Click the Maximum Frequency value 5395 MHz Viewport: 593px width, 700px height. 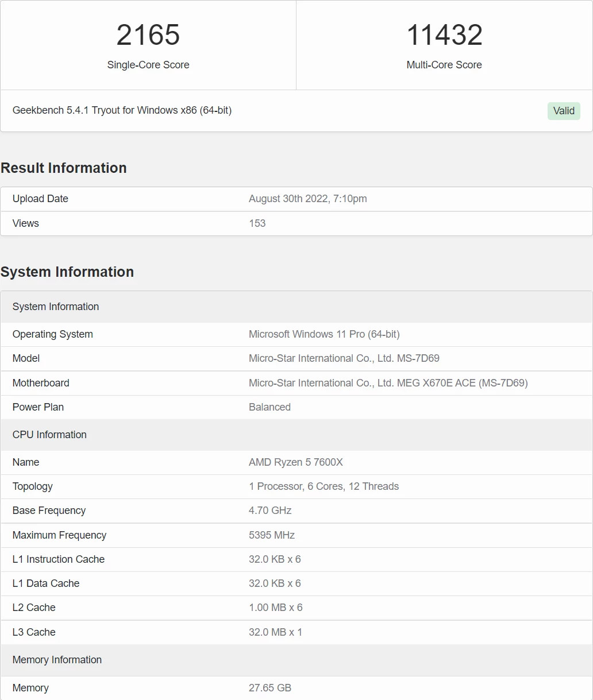[272, 535]
